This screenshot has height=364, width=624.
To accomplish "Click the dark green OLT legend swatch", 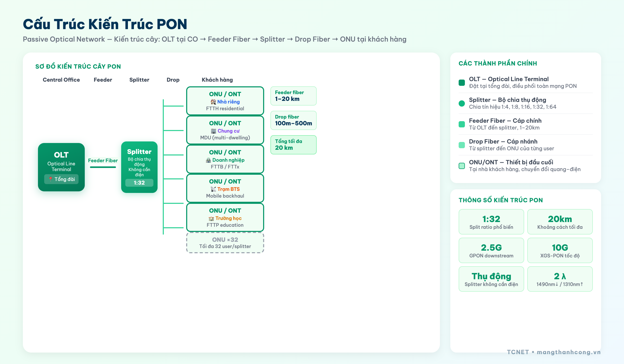I will pyautogui.click(x=462, y=82).
